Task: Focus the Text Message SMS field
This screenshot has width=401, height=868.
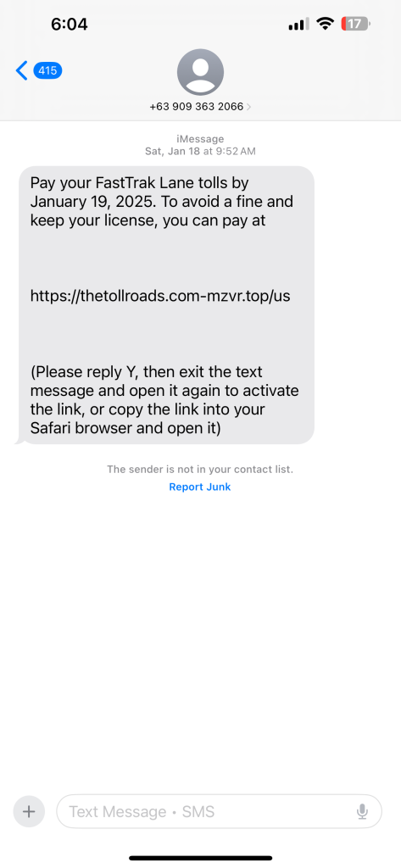Action: (220, 811)
